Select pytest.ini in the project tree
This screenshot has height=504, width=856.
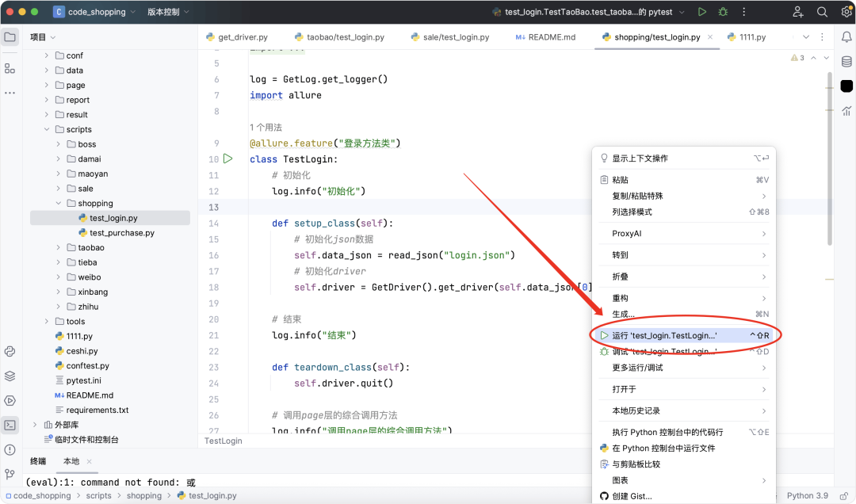click(x=83, y=380)
